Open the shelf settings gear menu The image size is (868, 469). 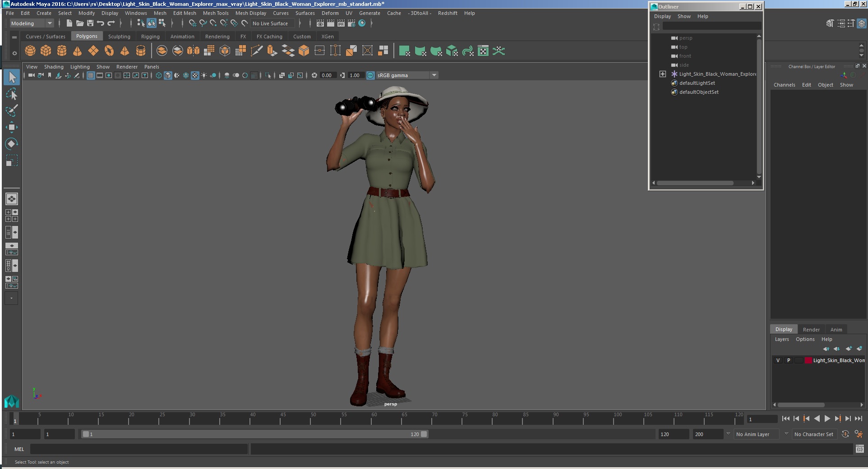pyautogui.click(x=14, y=53)
